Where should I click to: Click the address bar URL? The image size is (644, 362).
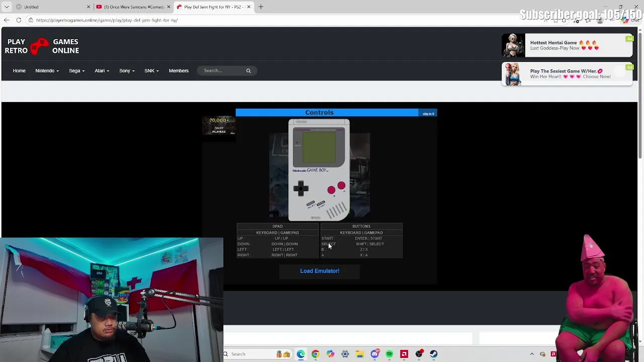pos(107,20)
